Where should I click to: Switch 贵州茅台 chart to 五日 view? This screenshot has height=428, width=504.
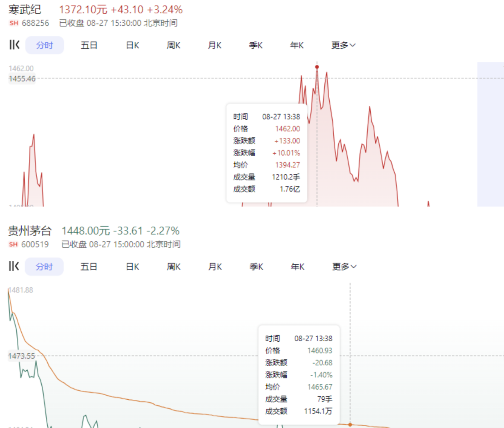pyautogui.click(x=89, y=267)
